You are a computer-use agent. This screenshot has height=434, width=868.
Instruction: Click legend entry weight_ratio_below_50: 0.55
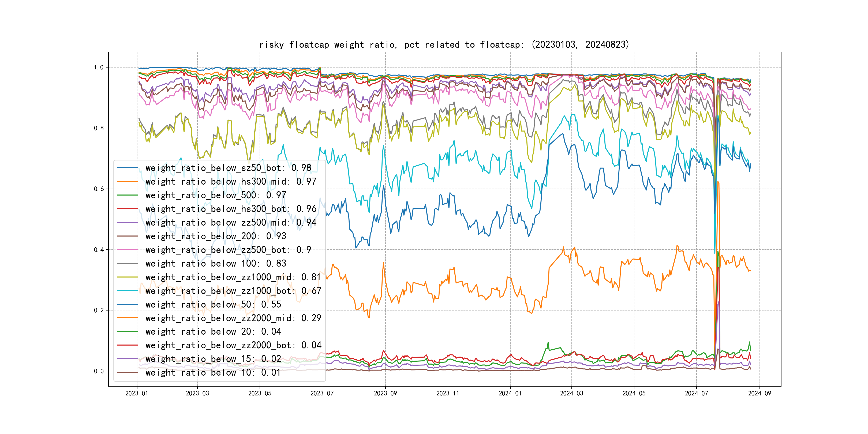pyautogui.click(x=213, y=304)
